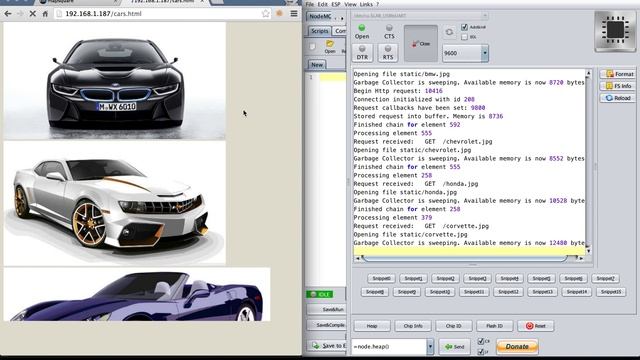
Task: Open the Links menu
Action: click(x=366, y=4)
